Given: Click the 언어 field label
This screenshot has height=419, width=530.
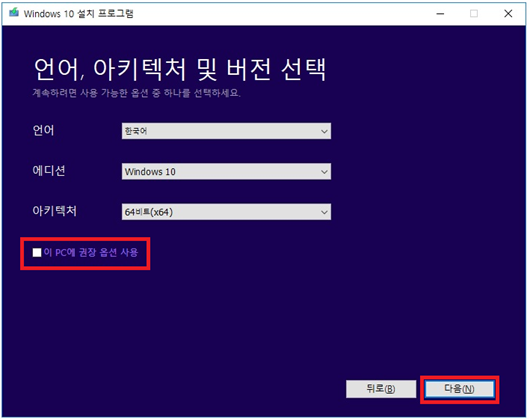Looking at the screenshot, I should coord(43,130).
